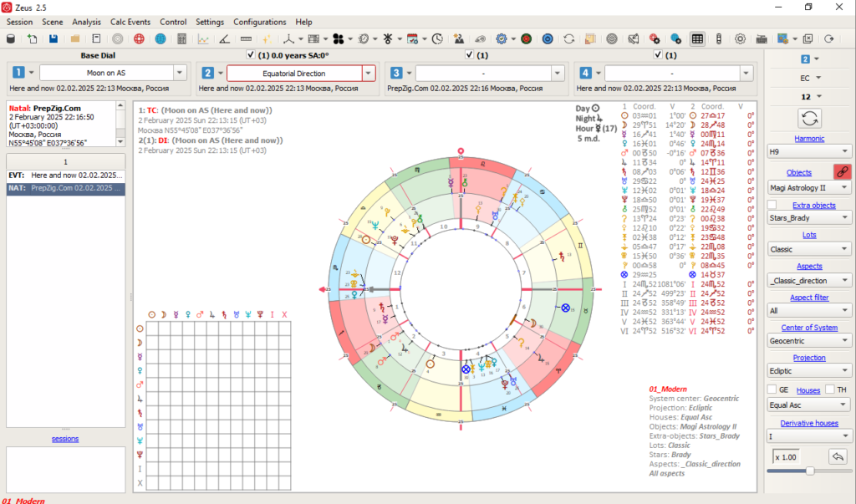
Task: Click the undo arrow button beside zoom field
Action: coord(838,456)
